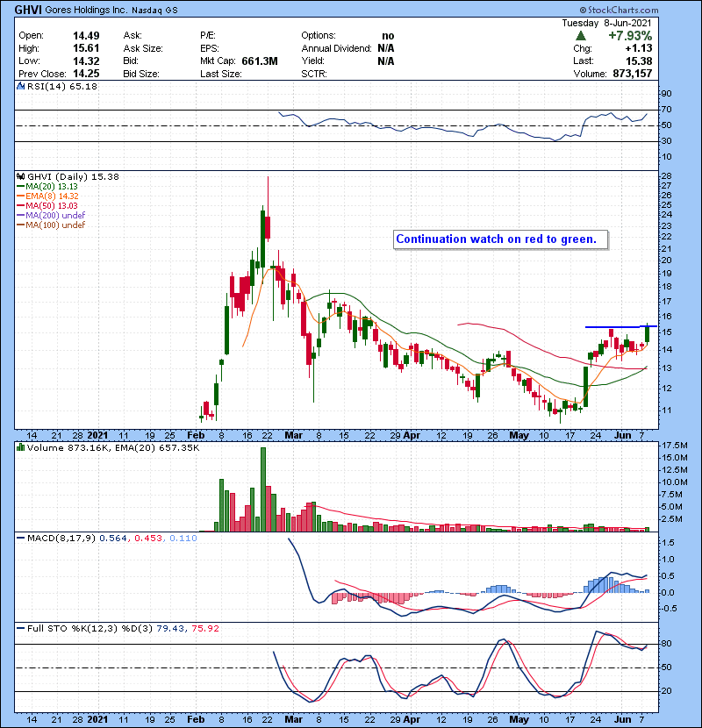
Task: Click the MA(200) undef legend entry
Action: click(x=51, y=216)
